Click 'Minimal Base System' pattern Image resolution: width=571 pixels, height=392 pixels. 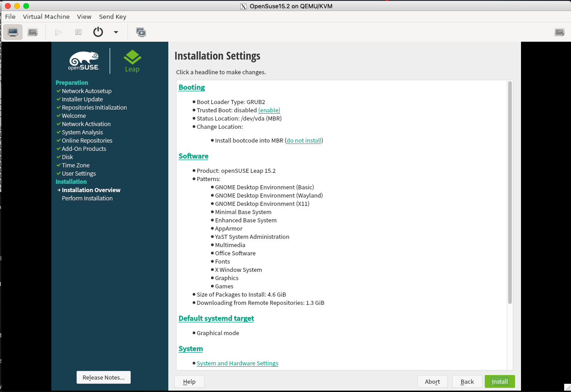[243, 212]
